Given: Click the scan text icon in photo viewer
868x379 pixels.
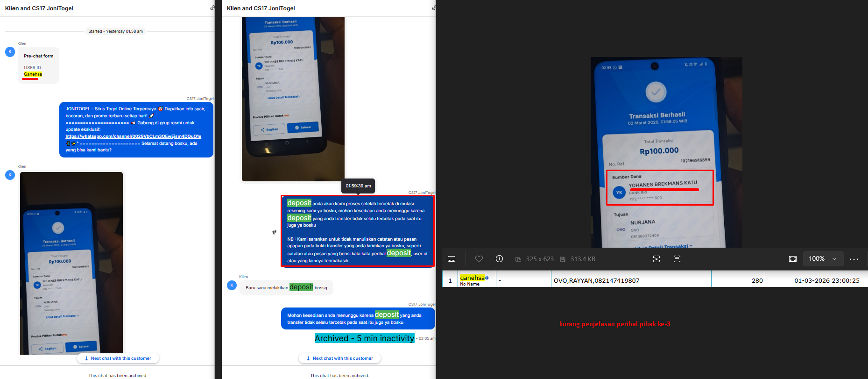Looking at the screenshot, I should click(x=677, y=259).
